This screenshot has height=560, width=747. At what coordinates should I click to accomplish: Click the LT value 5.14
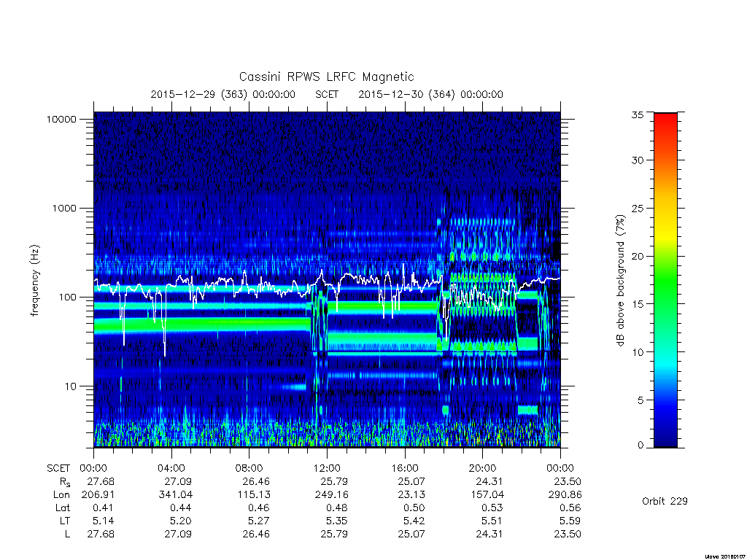(103, 521)
